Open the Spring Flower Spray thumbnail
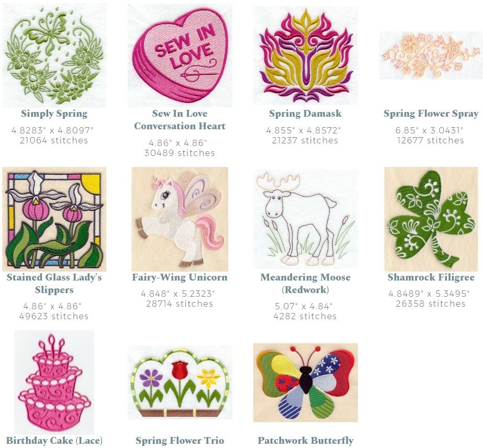The height and width of the screenshot is (448, 483). 431,55
